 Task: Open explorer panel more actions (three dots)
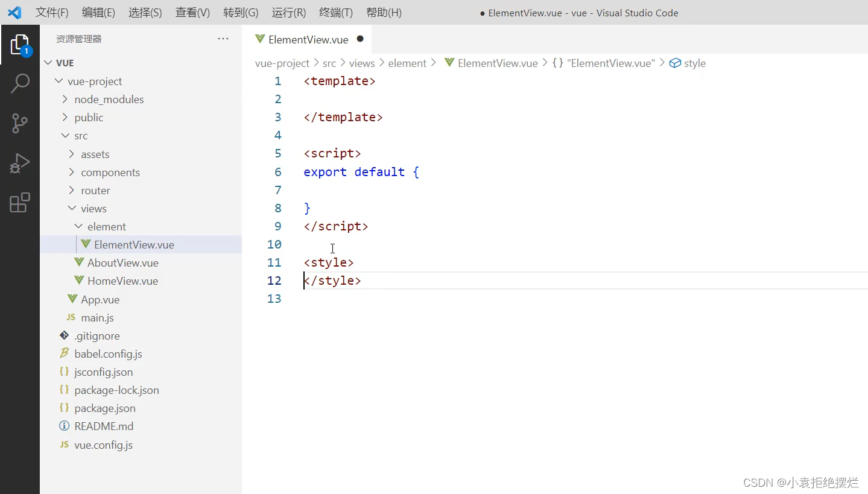pos(223,39)
